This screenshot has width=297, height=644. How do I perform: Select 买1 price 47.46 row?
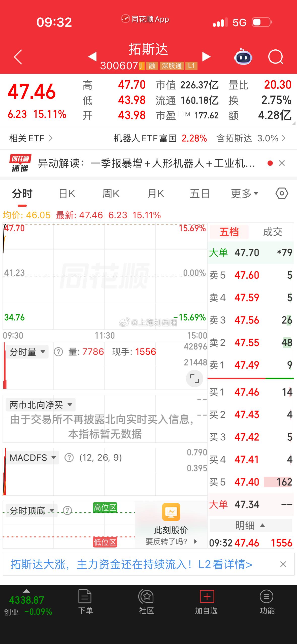(251, 392)
